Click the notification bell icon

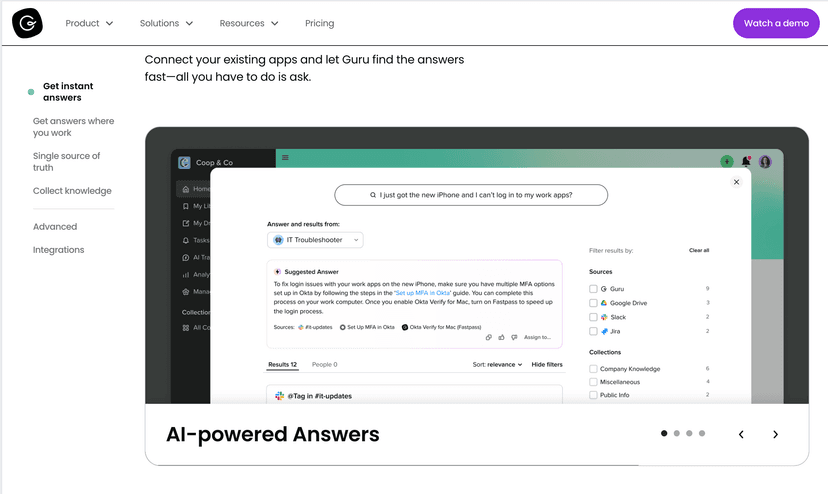pos(746,161)
